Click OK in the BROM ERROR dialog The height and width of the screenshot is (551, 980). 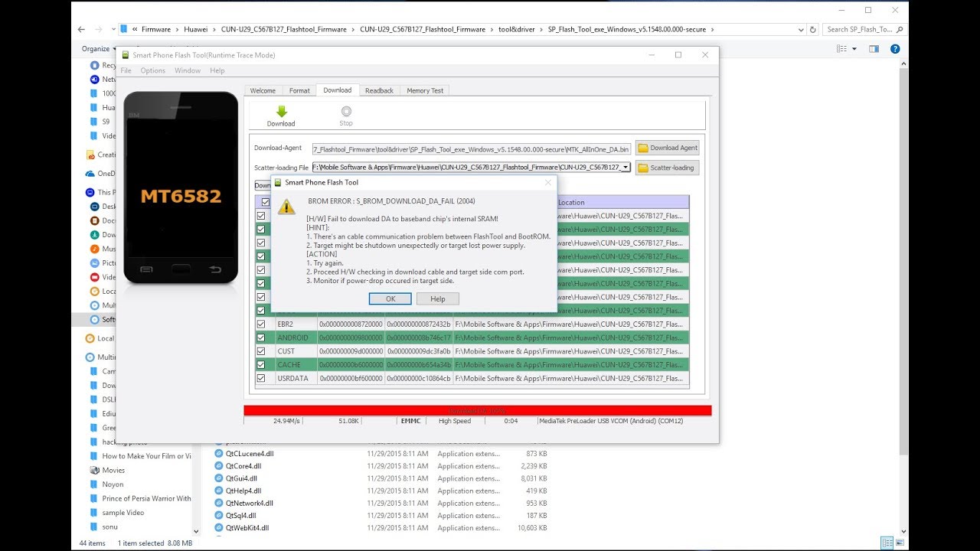click(x=390, y=298)
